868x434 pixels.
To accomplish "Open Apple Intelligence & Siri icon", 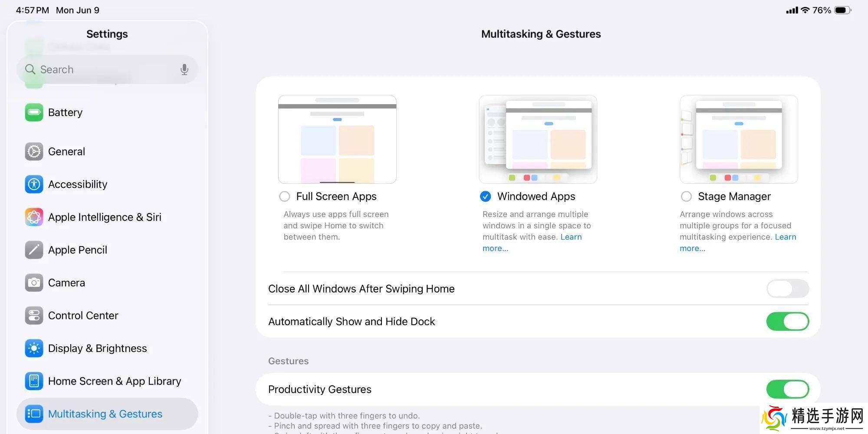I will point(34,217).
